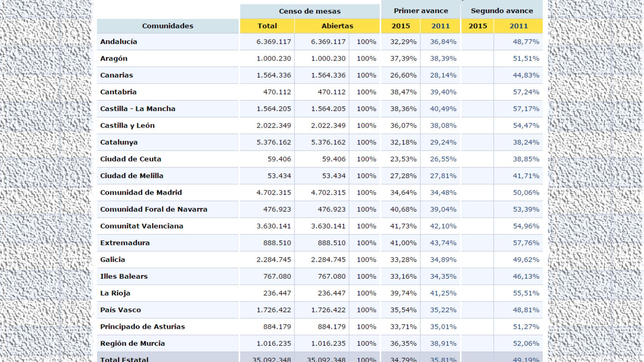Click the Primer avance header
The height and width of the screenshot is (362, 644).
(420, 10)
